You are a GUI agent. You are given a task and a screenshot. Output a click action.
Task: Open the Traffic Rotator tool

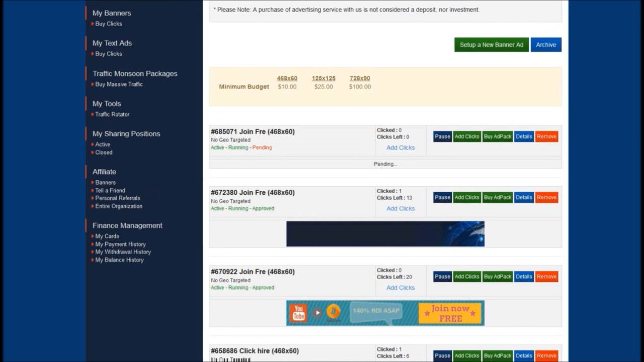112,114
